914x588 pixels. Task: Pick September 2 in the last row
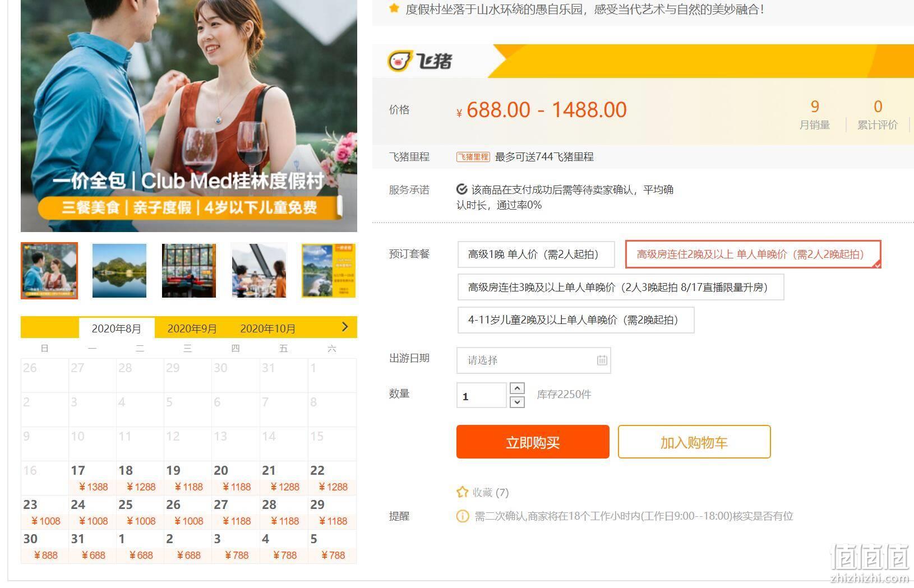click(188, 547)
